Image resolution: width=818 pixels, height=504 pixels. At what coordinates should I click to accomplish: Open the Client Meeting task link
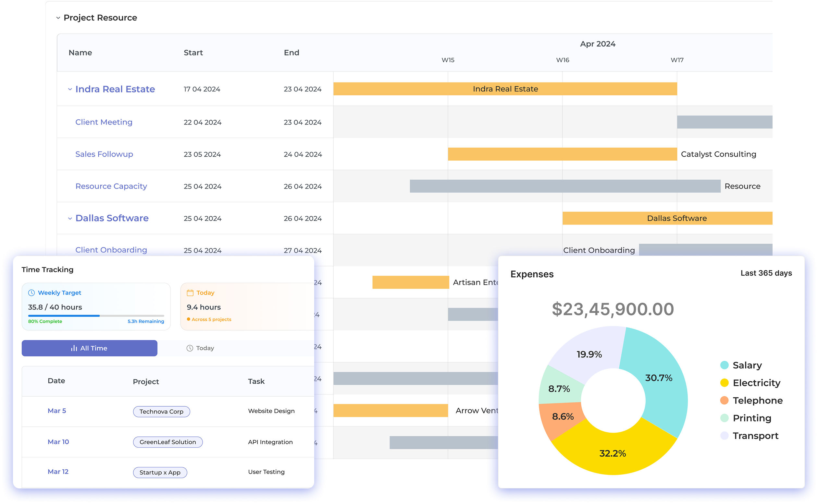[104, 122]
